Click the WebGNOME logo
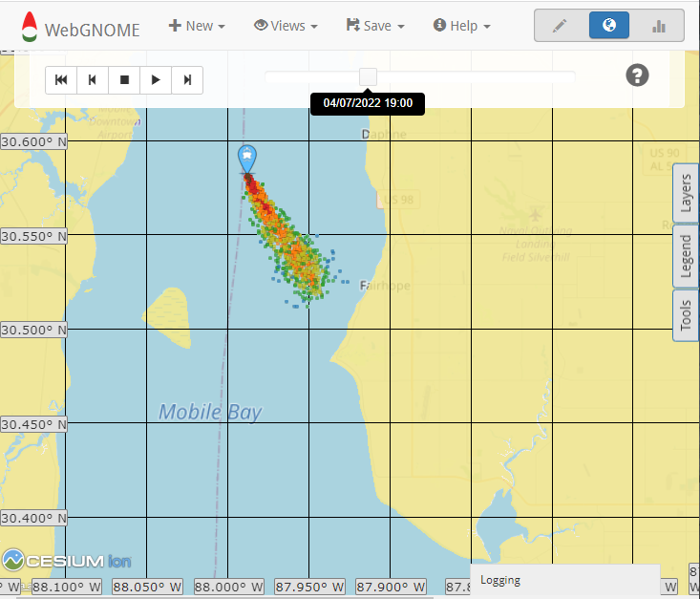 tap(80, 27)
